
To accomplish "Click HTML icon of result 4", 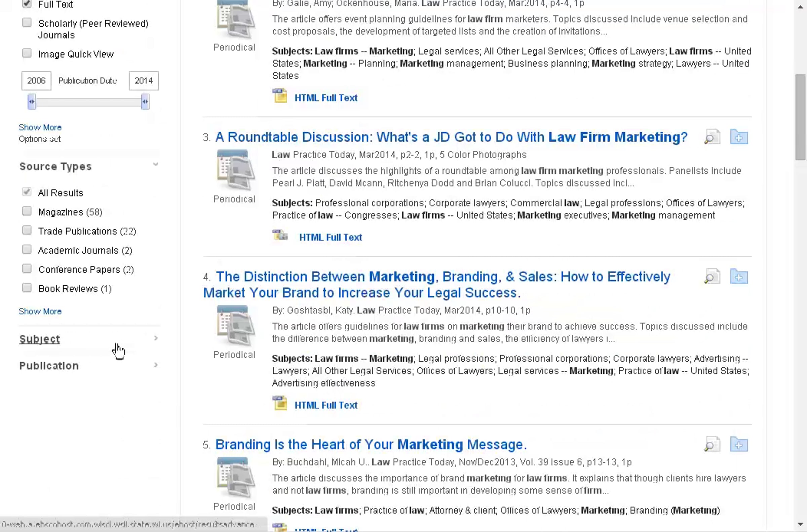I will point(280,403).
